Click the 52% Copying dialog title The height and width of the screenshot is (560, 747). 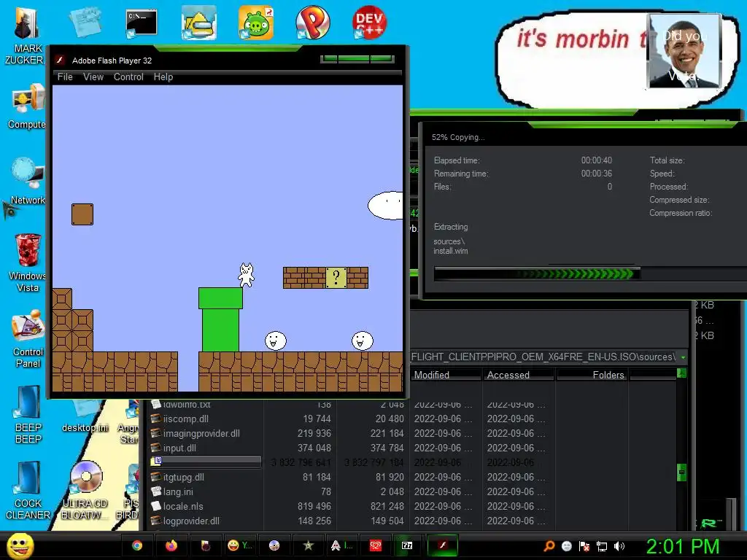pos(458,137)
